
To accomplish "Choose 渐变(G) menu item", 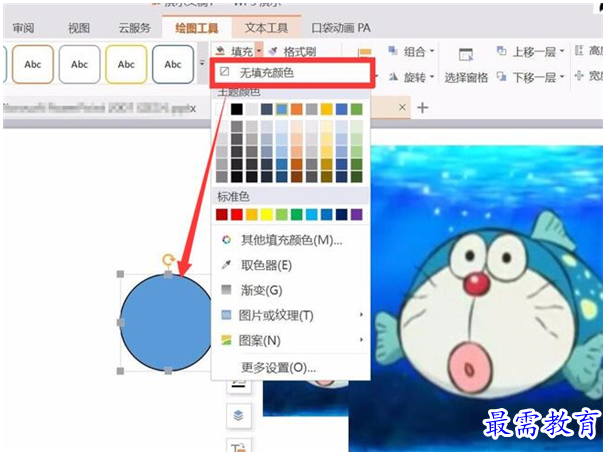I will 291,290.
